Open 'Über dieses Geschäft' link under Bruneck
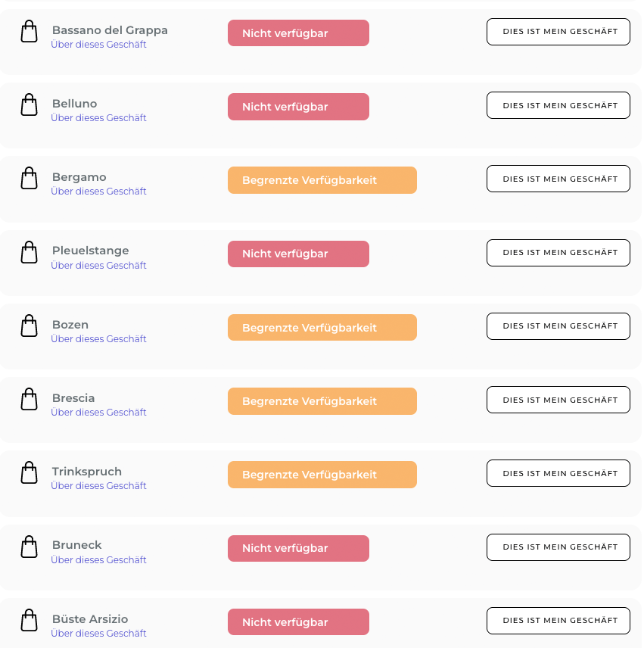 (98, 560)
